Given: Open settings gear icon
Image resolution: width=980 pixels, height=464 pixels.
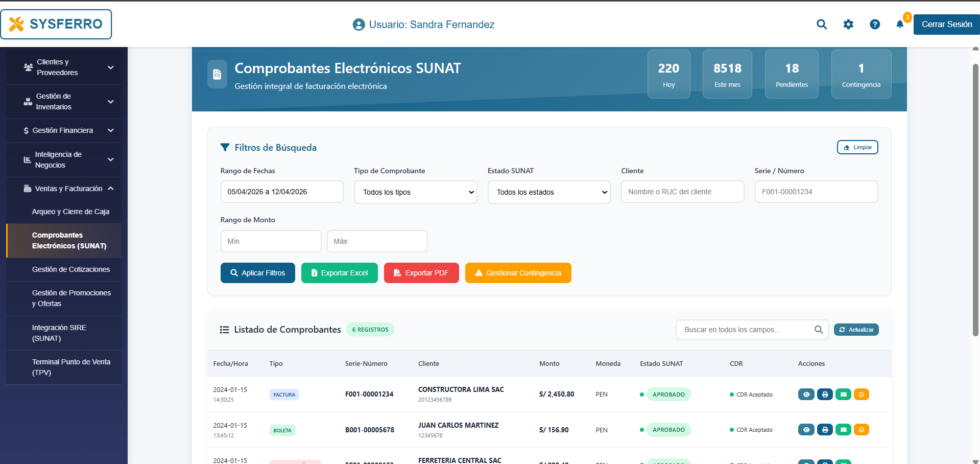Looking at the screenshot, I should point(848,24).
